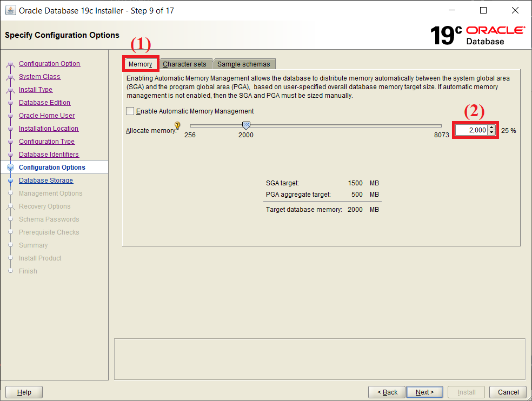Cancel the installation
The height and width of the screenshot is (401, 532).
click(508, 392)
